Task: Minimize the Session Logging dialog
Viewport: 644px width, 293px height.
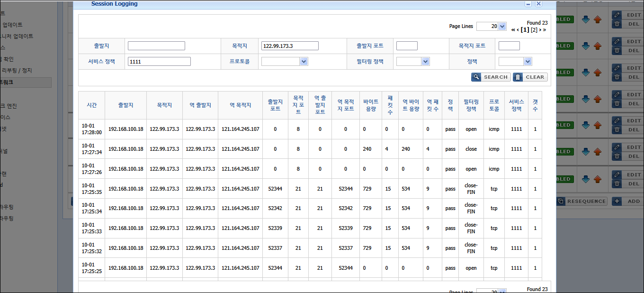Action: [x=528, y=4]
